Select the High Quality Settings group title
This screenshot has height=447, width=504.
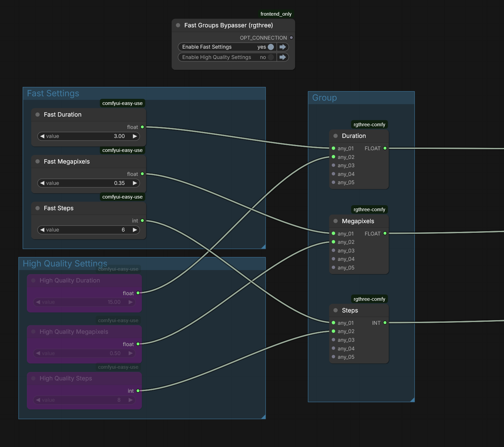[x=65, y=264]
